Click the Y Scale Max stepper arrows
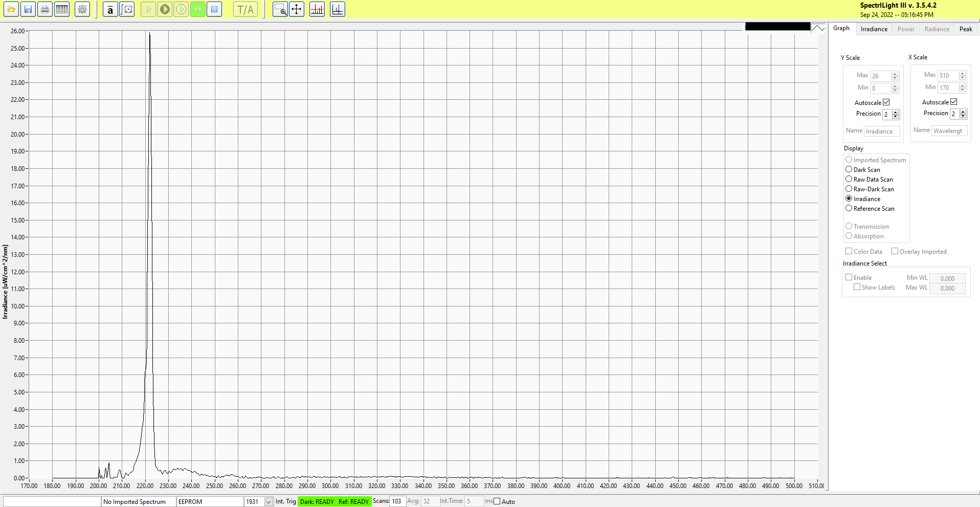 [895, 76]
